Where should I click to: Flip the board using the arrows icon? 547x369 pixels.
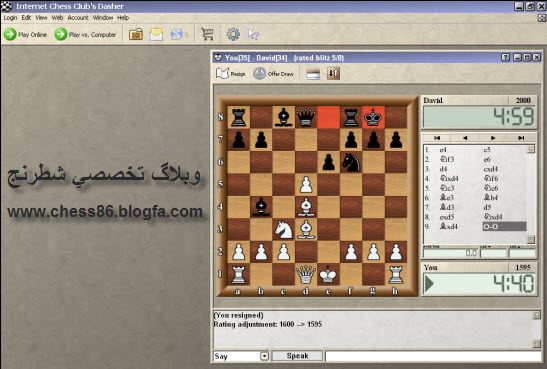(334, 74)
